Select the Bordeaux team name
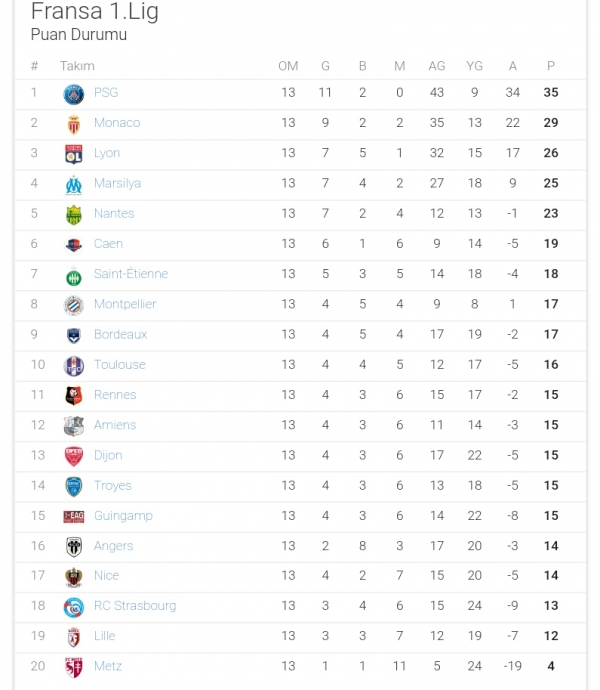 point(120,335)
